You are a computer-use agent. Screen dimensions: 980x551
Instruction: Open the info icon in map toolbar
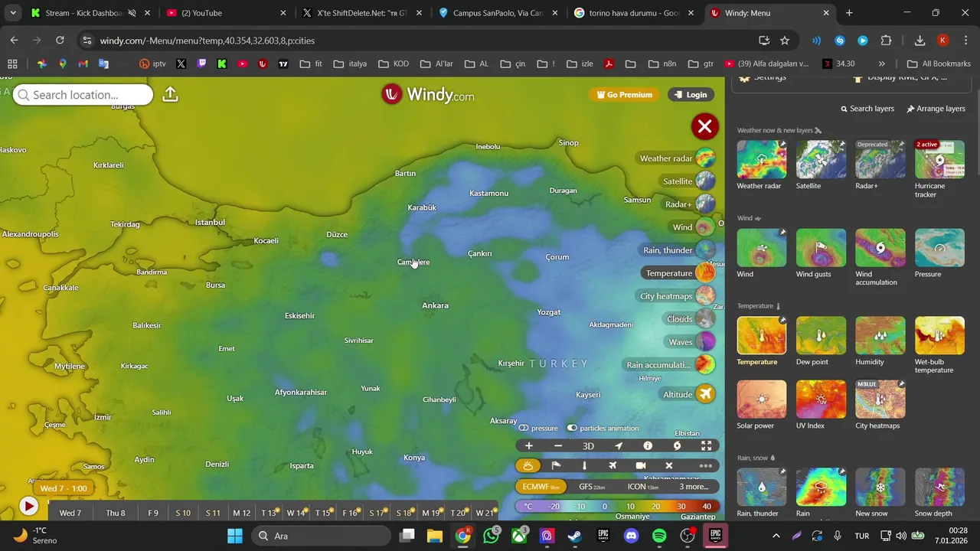pos(648,446)
